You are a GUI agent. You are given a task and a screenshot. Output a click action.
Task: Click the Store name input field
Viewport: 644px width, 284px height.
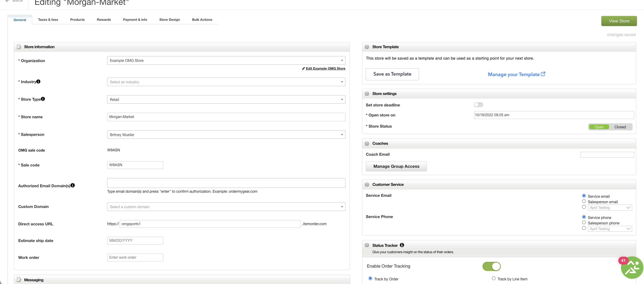point(226,117)
